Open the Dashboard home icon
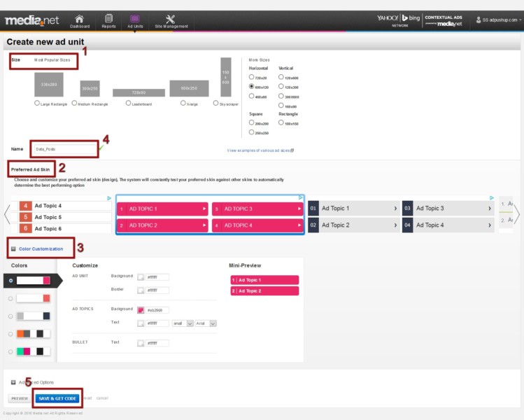 [x=79, y=20]
